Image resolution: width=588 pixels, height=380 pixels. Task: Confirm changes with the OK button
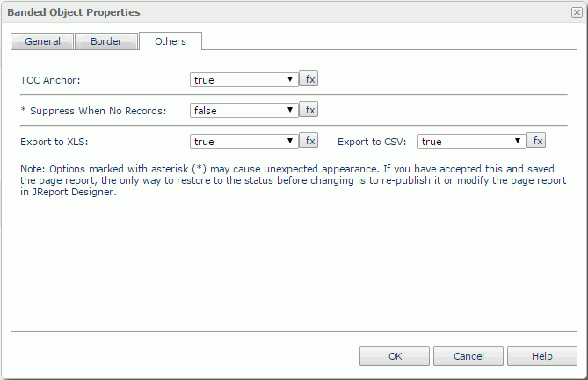pyautogui.click(x=395, y=355)
